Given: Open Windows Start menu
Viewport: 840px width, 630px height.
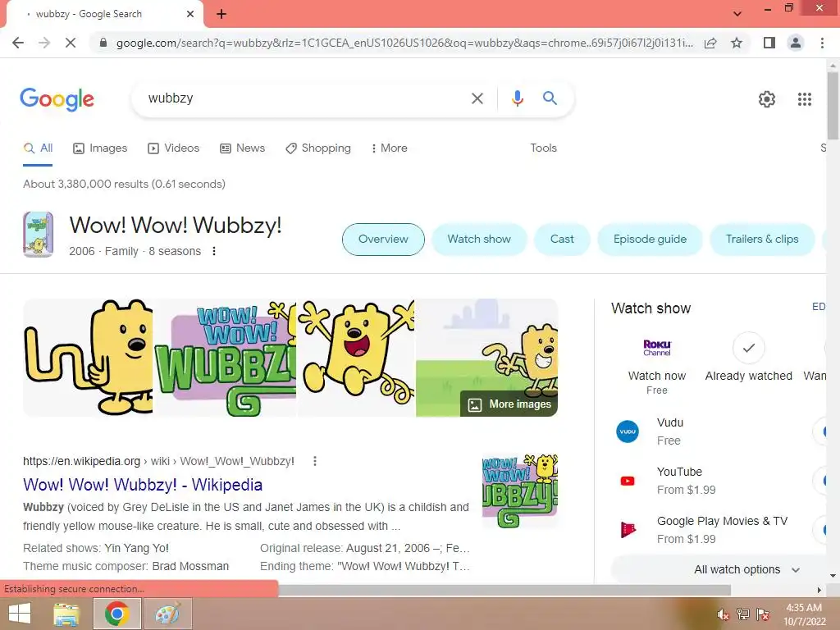Looking at the screenshot, I should tap(20, 614).
